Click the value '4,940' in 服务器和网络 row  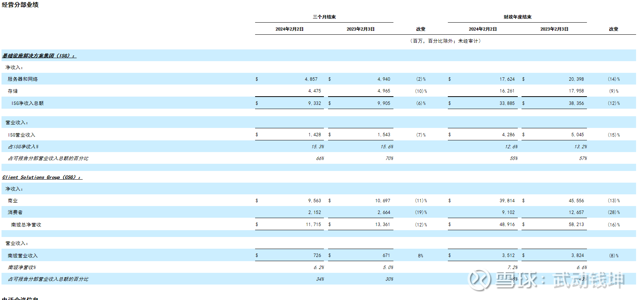click(384, 79)
